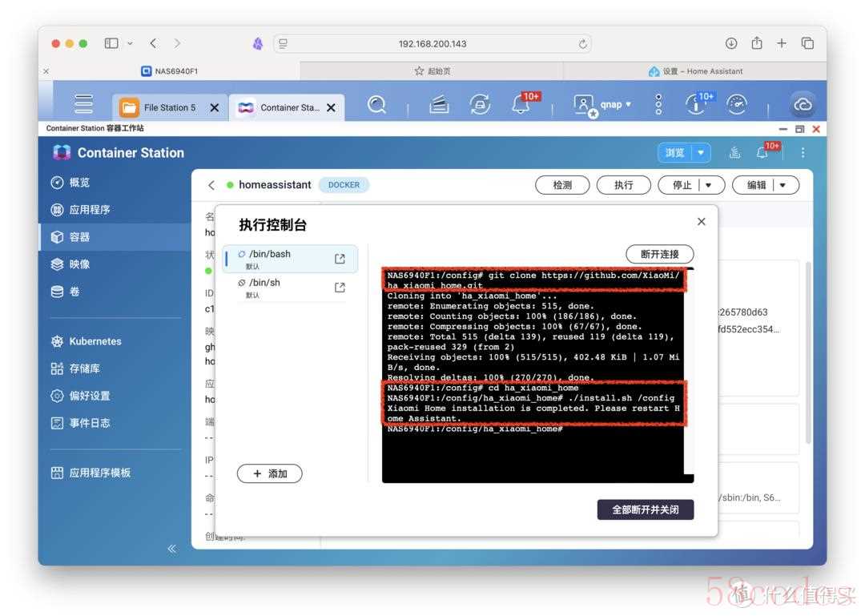Click the container page vertical scrollbar
865x616 pixels.
(x=808, y=353)
